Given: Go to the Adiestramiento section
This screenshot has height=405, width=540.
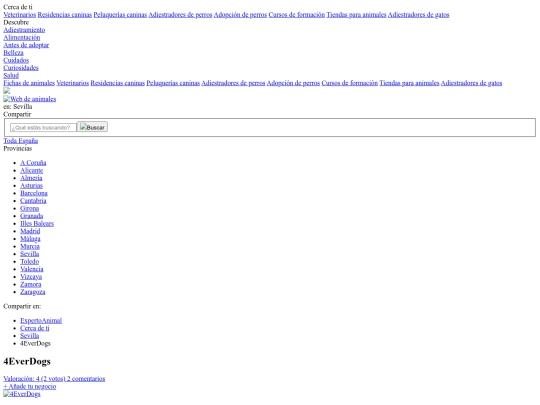Looking at the screenshot, I should pos(24,30).
